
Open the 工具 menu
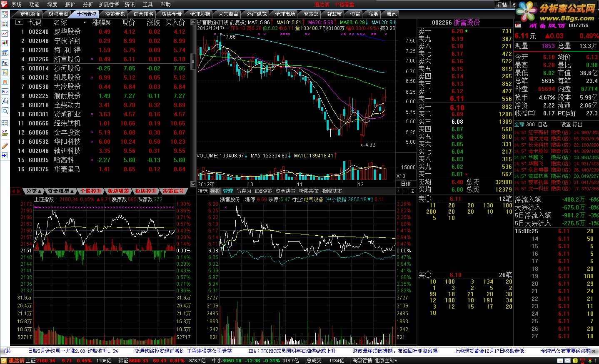(147, 4)
